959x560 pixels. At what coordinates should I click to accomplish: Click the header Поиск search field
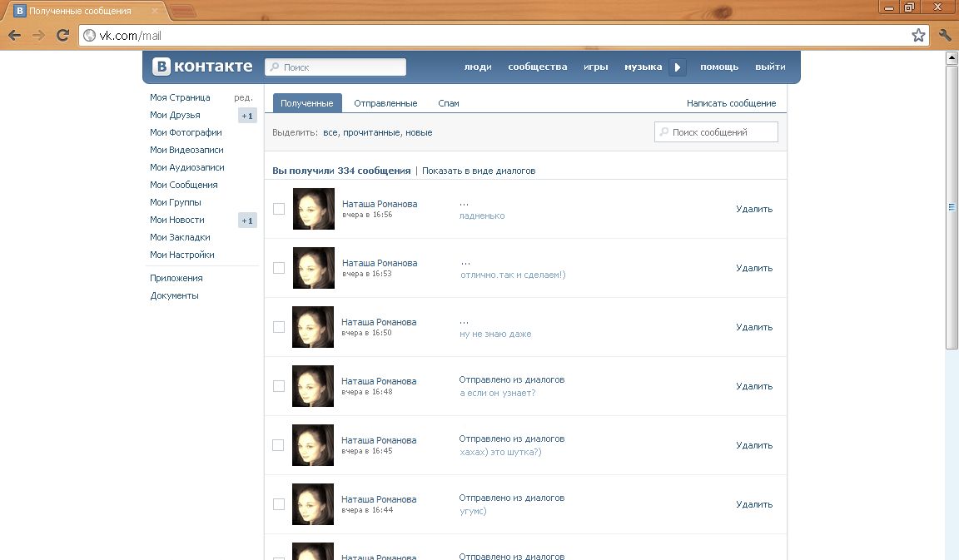[335, 67]
